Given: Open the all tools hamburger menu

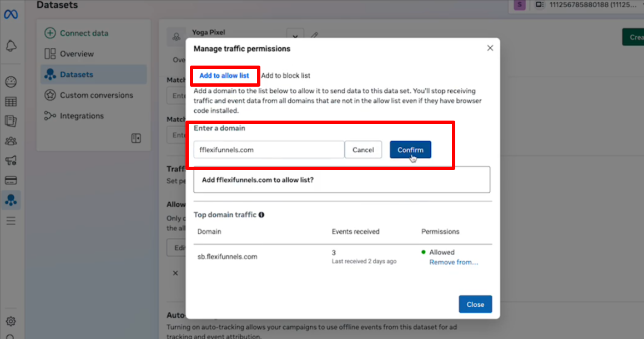Looking at the screenshot, I should (x=11, y=221).
